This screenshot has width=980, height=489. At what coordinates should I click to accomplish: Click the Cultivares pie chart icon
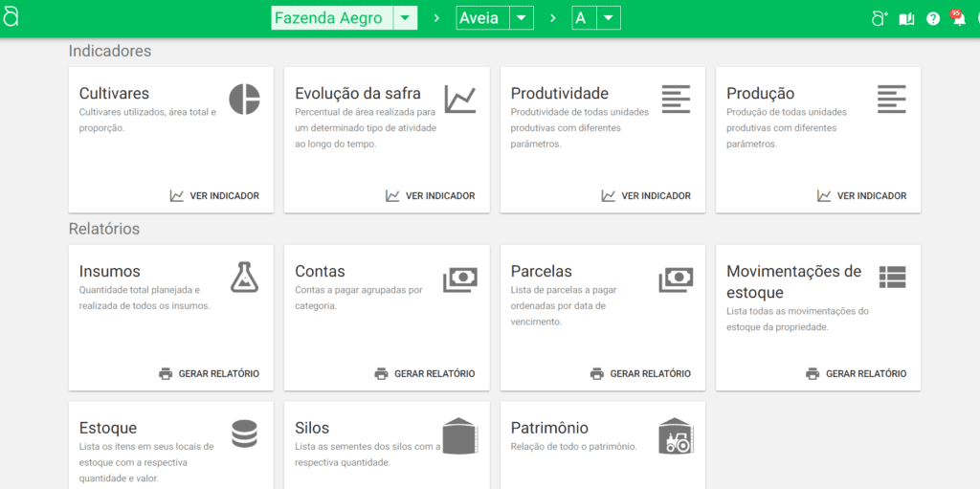point(244,99)
